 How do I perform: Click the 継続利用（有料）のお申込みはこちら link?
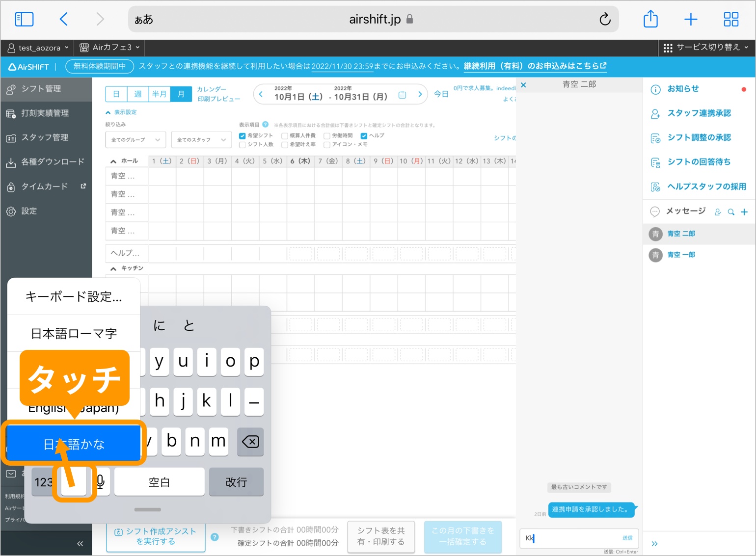[536, 66]
